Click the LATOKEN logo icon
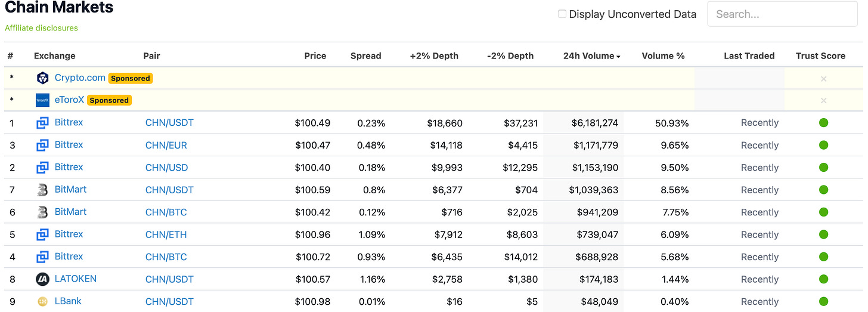Viewport: 868px width, 312px height. tap(42, 279)
